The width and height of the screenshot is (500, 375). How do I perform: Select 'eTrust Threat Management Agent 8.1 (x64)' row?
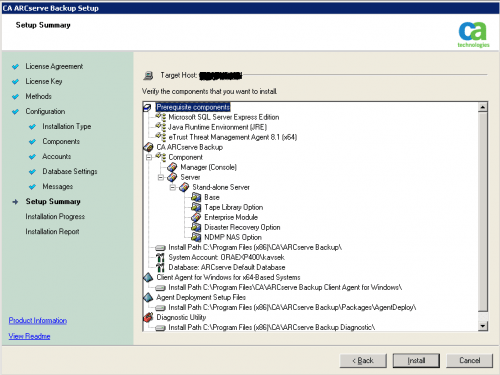point(233,137)
